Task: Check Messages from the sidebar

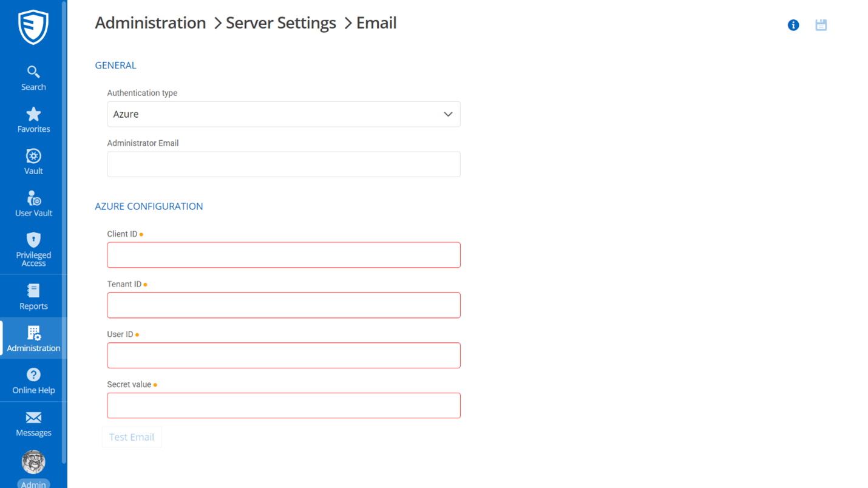Action: [33, 423]
